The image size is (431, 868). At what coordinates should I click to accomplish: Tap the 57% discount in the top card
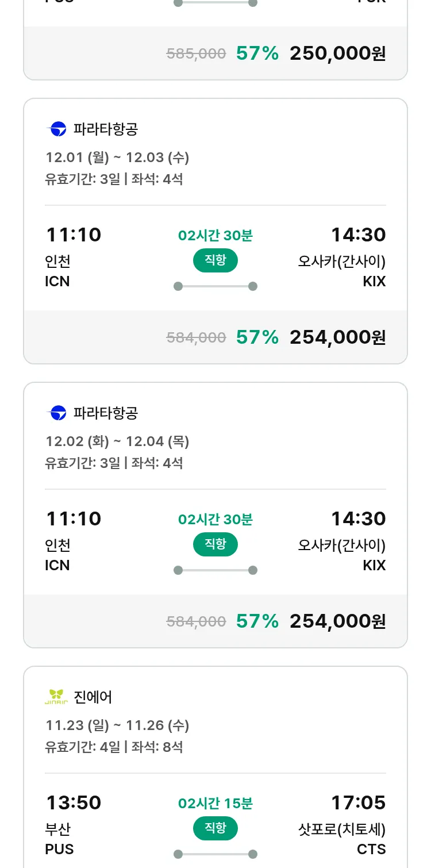tap(257, 53)
